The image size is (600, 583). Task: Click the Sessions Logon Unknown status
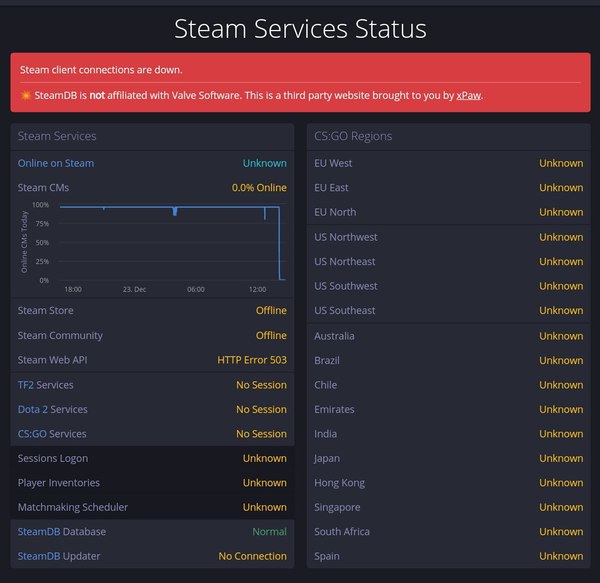(265, 458)
